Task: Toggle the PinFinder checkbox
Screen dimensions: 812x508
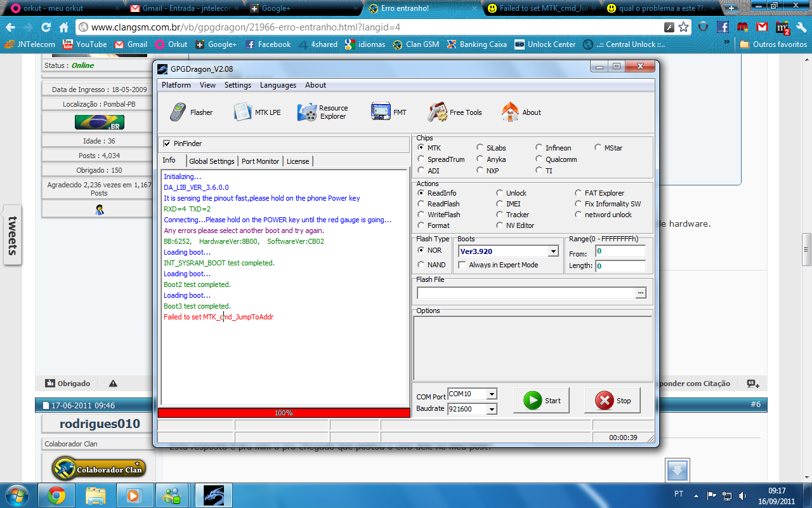Action: (167, 144)
